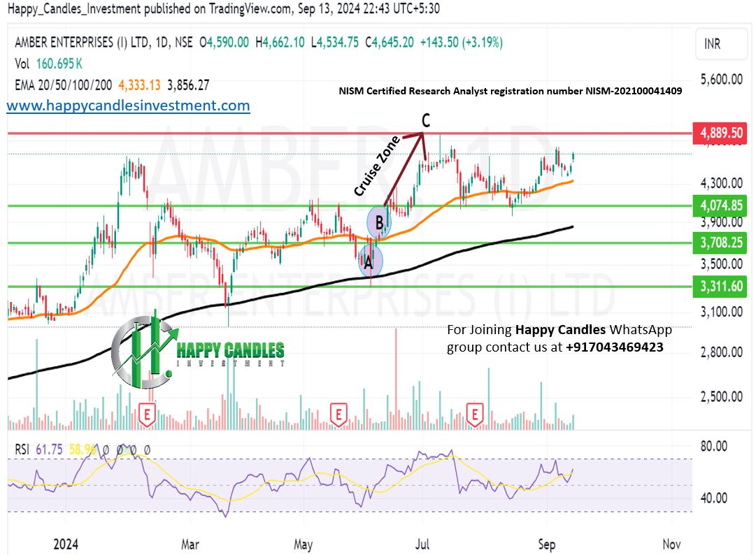Select the 3,311.60 green price label
The height and width of the screenshot is (555, 756).
720,287
